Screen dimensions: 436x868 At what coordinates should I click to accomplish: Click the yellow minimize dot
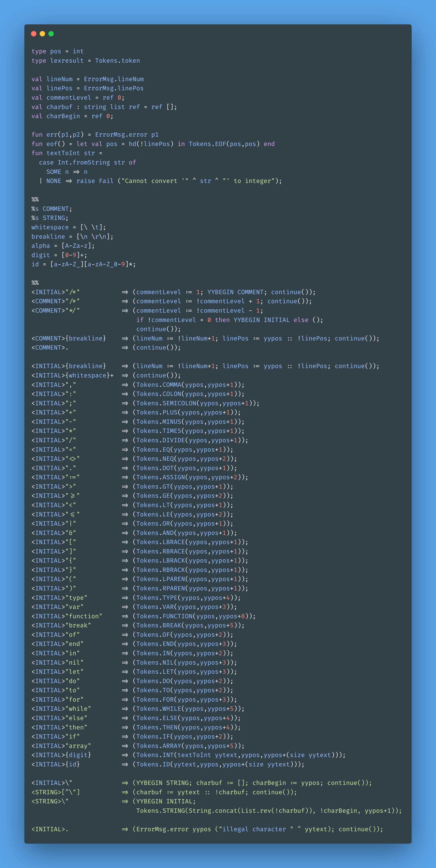coord(42,34)
